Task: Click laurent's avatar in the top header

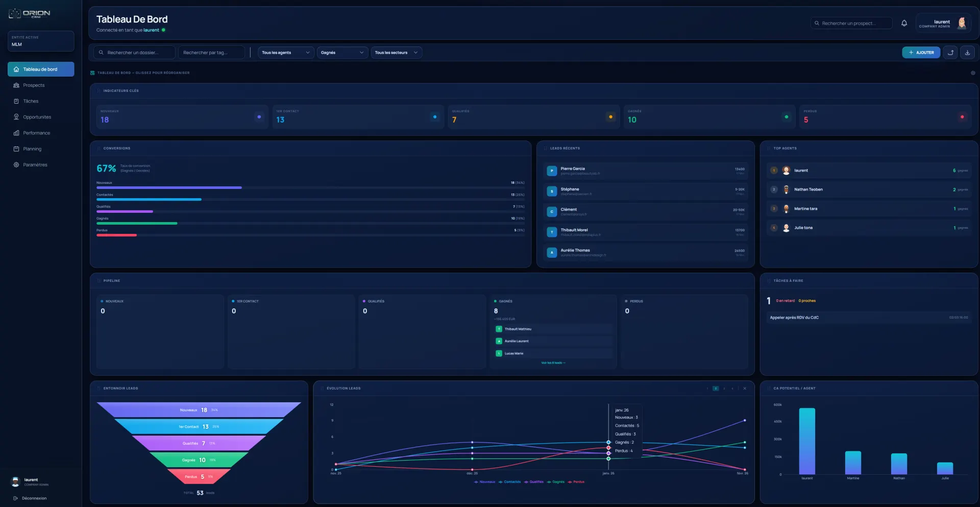Action: click(x=962, y=23)
